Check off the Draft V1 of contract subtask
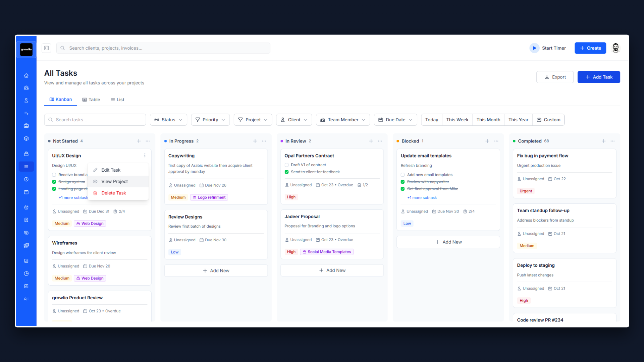The image size is (644, 362). pos(286,165)
